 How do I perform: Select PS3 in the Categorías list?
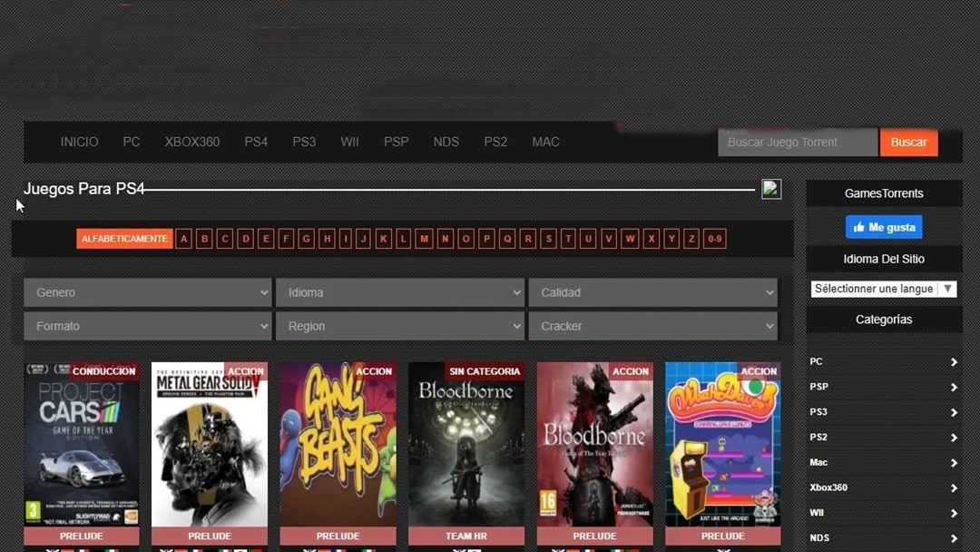click(x=818, y=412)
